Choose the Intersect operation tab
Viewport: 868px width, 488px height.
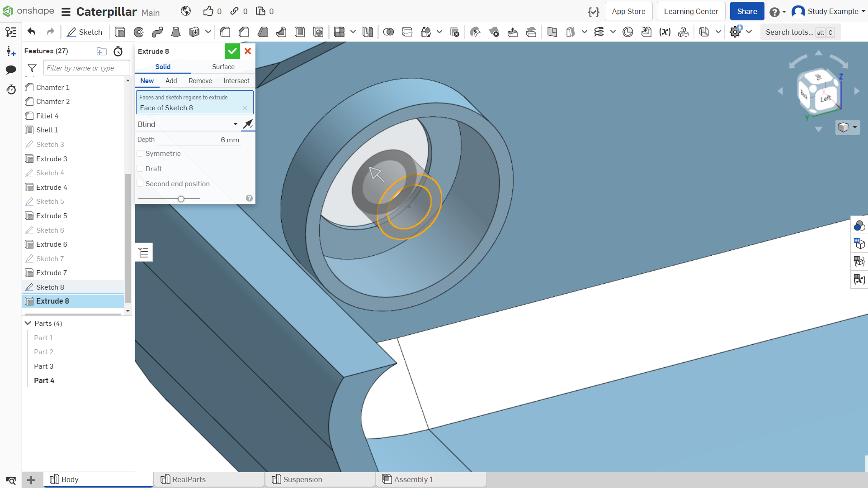[x=236, y=81]
